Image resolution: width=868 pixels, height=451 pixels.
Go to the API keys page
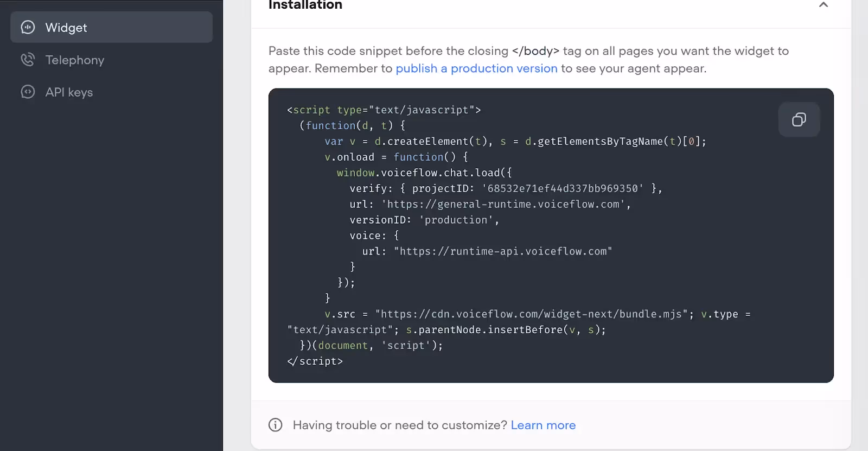[111, 92]
